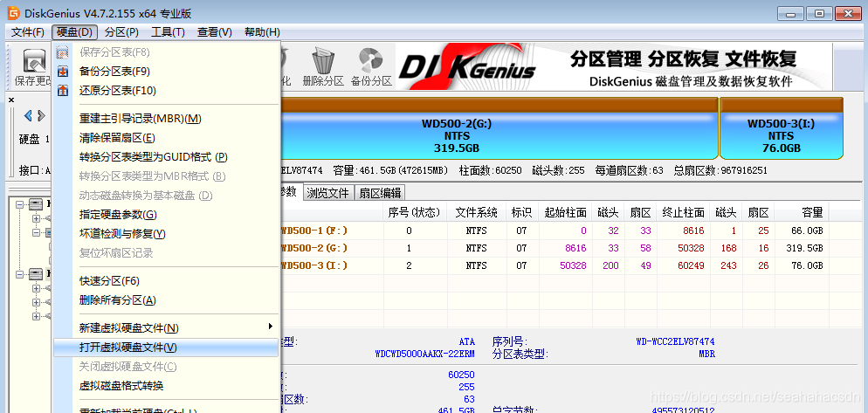Select 快速分区(F6)
This screenshot has width=868, height=413.
pos(166,280)
